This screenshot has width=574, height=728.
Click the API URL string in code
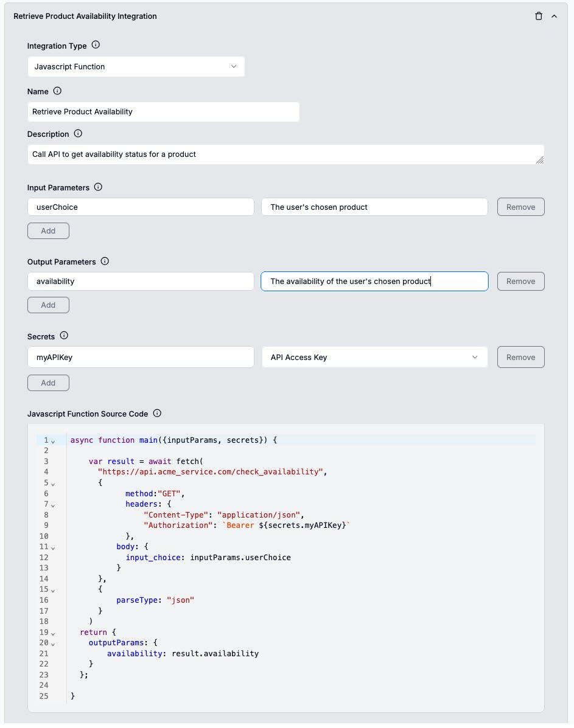tap(210, 472)
